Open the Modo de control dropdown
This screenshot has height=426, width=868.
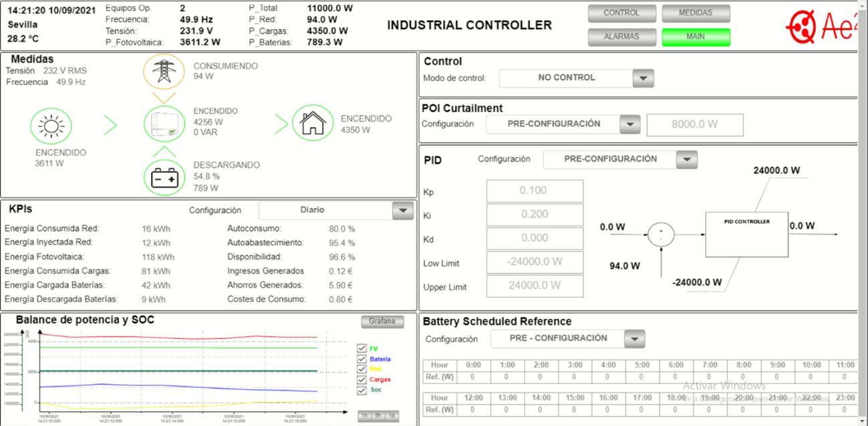point(643,78)
